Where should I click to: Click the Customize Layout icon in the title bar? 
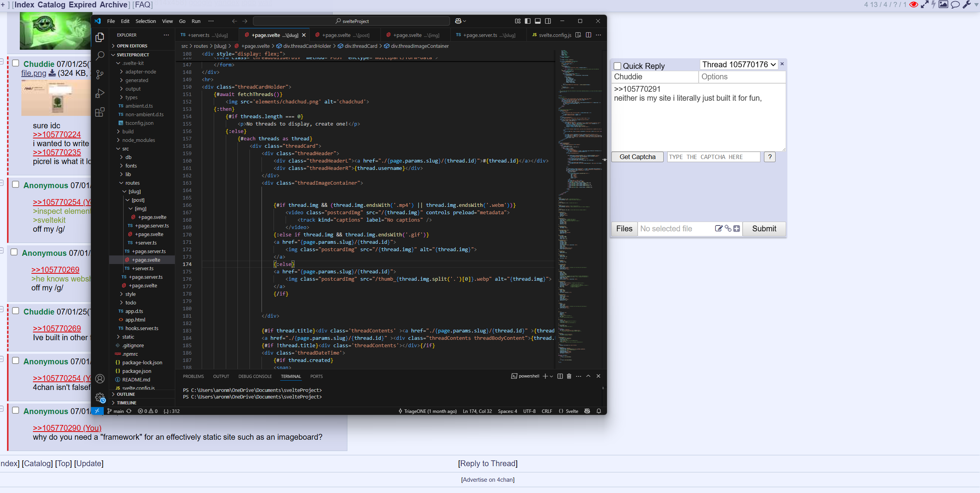coord(518,21)
